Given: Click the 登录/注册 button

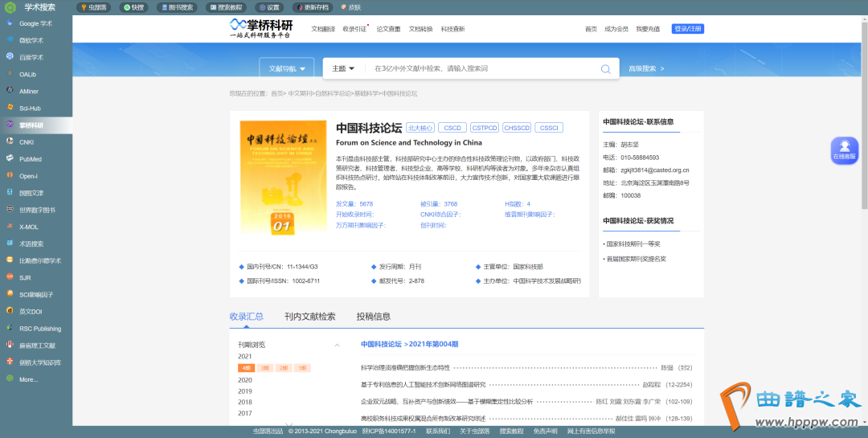Looking at the screenshot, I should [x=687, y=29].
